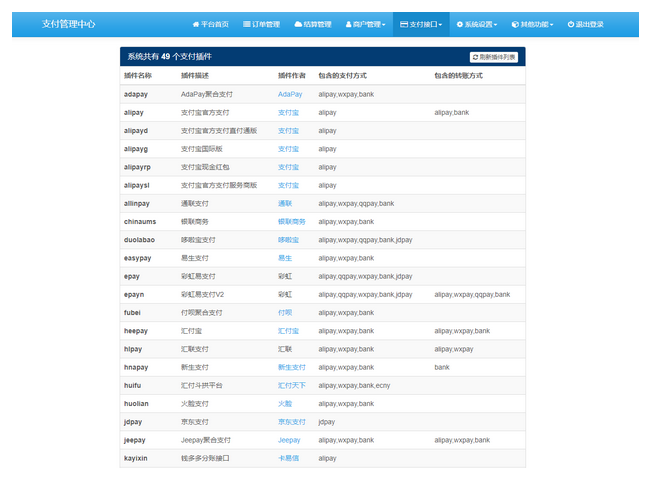This screenshot has height=485, width=651.
Task: Expand the 商户管理 dropdown menu
Action: pyautogui.click(x=365, y=24)
